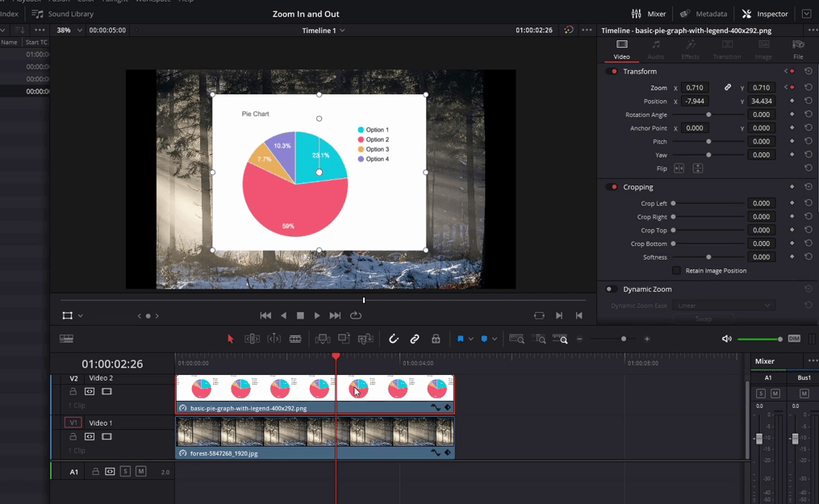This screenshot has width=819, height=504.
Task: Click the Full Extent Zoom icon
Action: click(516, 339)
